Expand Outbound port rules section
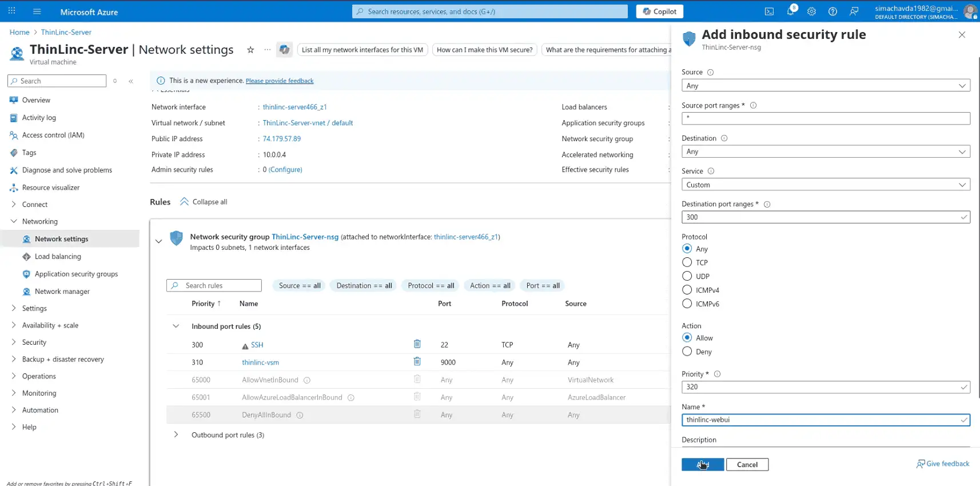The height and width of the screenshot is (486, 980). click(176, 435)
